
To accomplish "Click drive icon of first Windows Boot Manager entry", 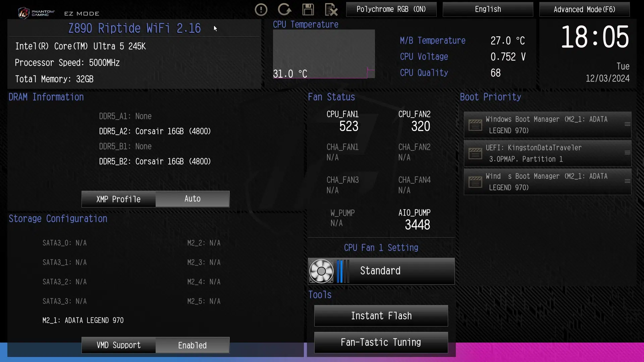I will (x=475, y=125).
